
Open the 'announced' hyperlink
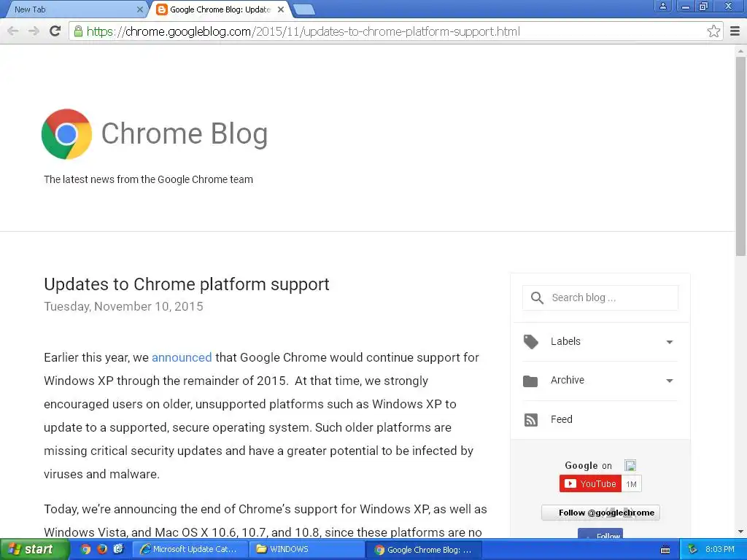(x=182, y=357)
